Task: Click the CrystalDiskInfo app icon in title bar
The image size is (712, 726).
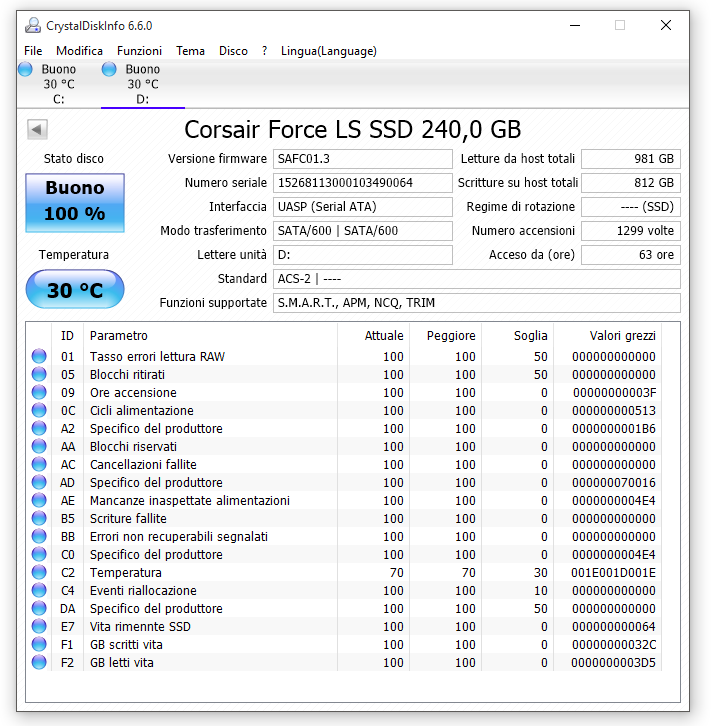Action: click(x=32, y=25)
